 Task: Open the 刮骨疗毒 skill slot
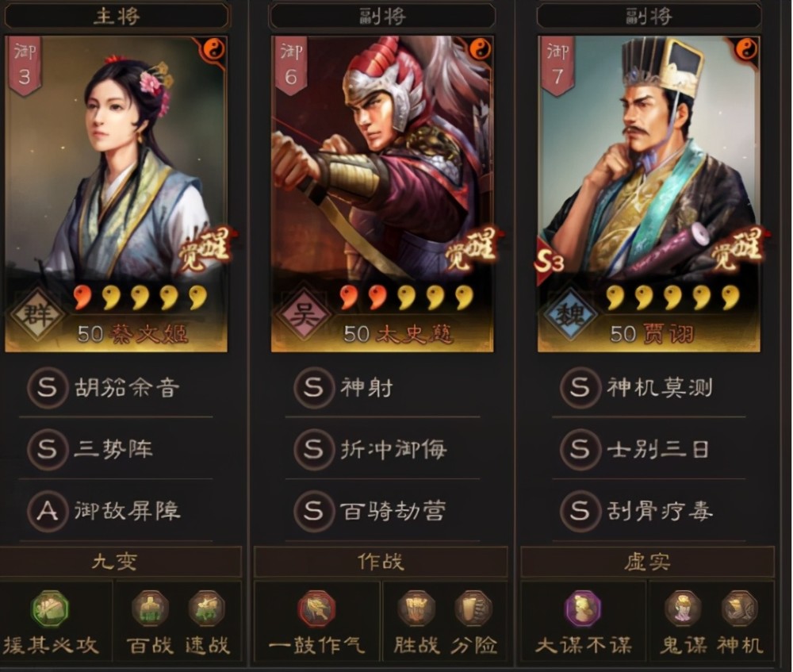pyautogui.click(x=649, y=511)
